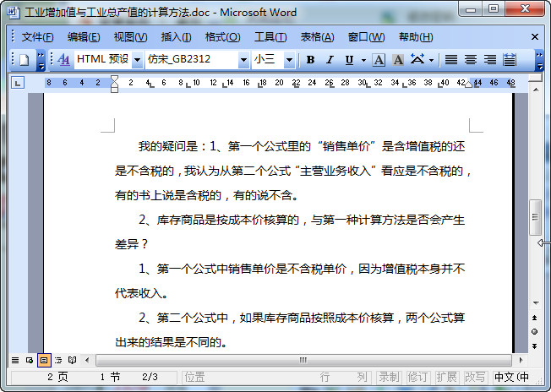Toggle 扩展 selection mode in status bar
This screenshot has height=392, width=551.
[x=448, y=378]
